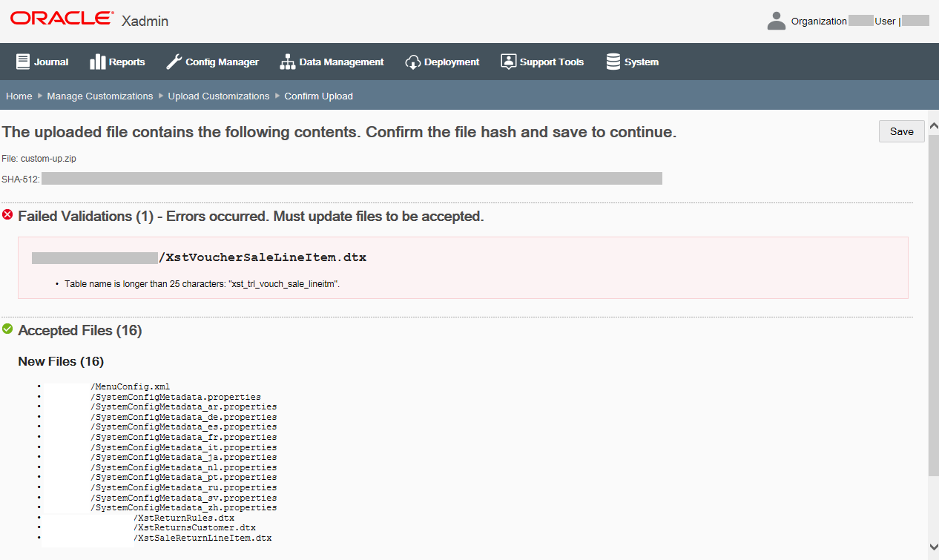
Task: Go to Upload Customizations breadcrumb
Action: coord(218,96)
